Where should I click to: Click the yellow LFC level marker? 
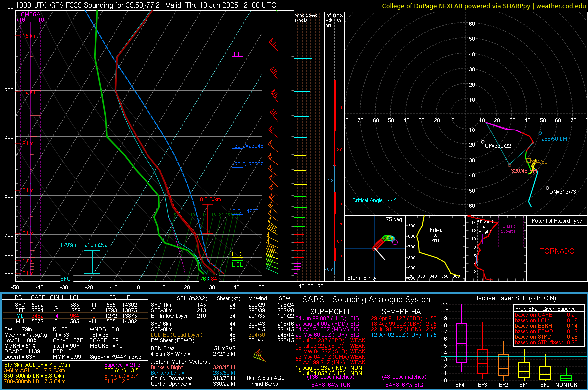[x=237, y=254]
